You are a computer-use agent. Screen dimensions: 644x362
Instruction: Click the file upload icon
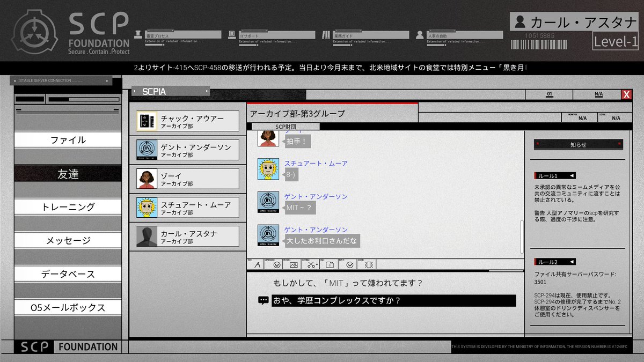click(x=330, y=264)
